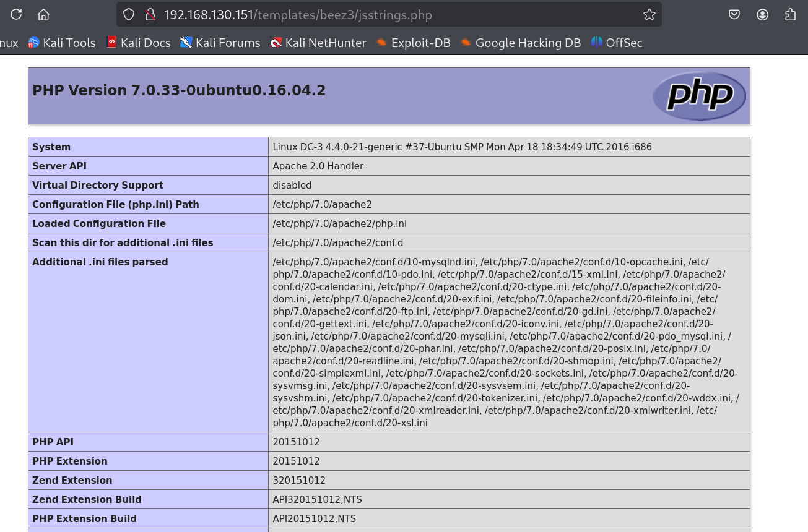This screenshot has height=532, width=808.
Task: Click the PHP logo image
Action: point(699,96)
